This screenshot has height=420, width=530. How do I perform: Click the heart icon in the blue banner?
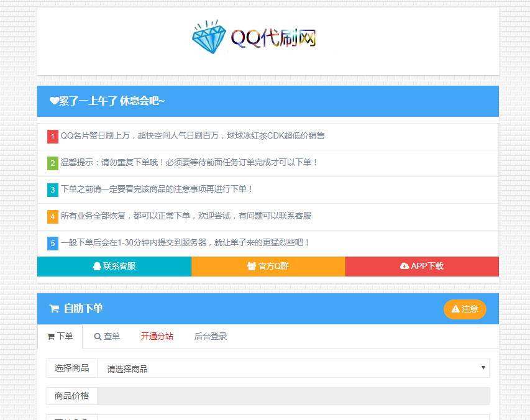[x=53, y=101]
